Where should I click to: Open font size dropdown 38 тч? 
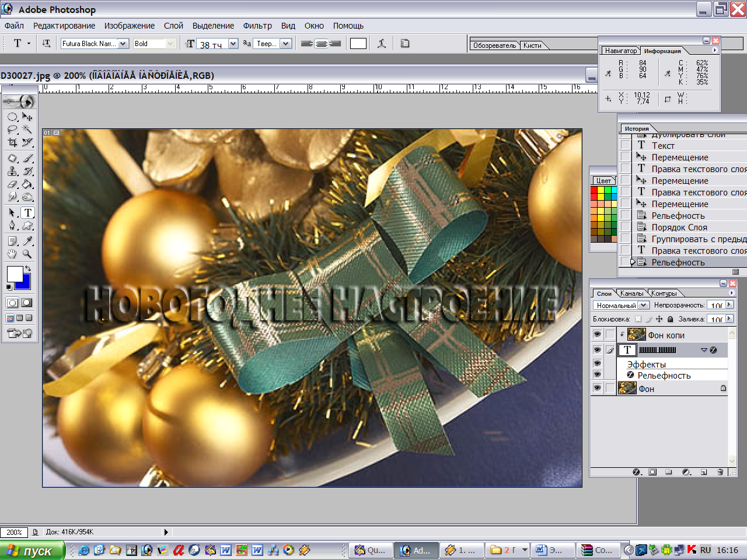(233, 44)
